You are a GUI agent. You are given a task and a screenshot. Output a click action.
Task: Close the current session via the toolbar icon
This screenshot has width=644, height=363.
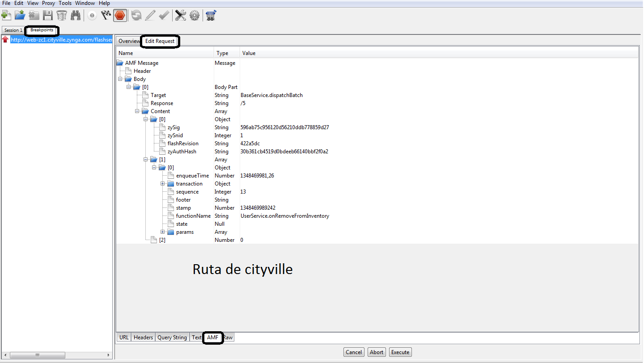(x=34, y=16)
